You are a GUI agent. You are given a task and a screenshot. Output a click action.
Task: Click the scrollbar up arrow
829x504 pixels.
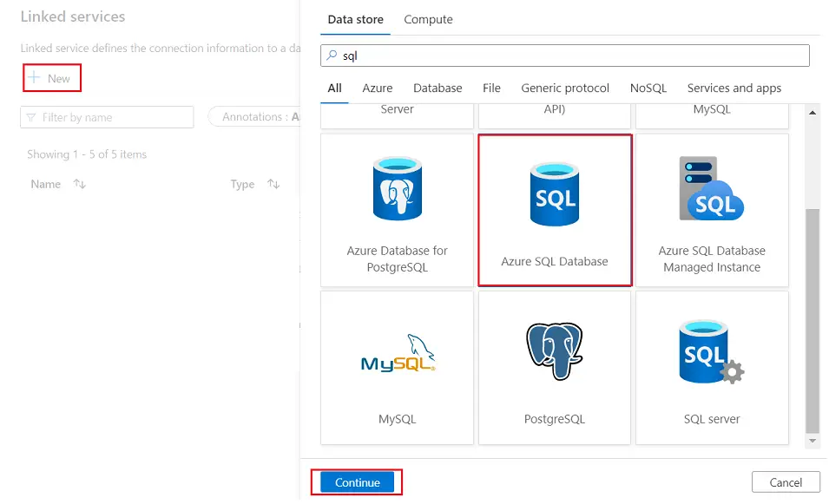coord(813,113)
